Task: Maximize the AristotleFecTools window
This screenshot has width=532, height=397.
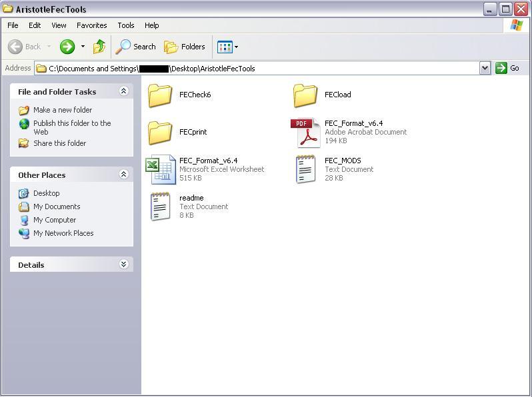Action: pyautogui.click(x=505, y=9)
